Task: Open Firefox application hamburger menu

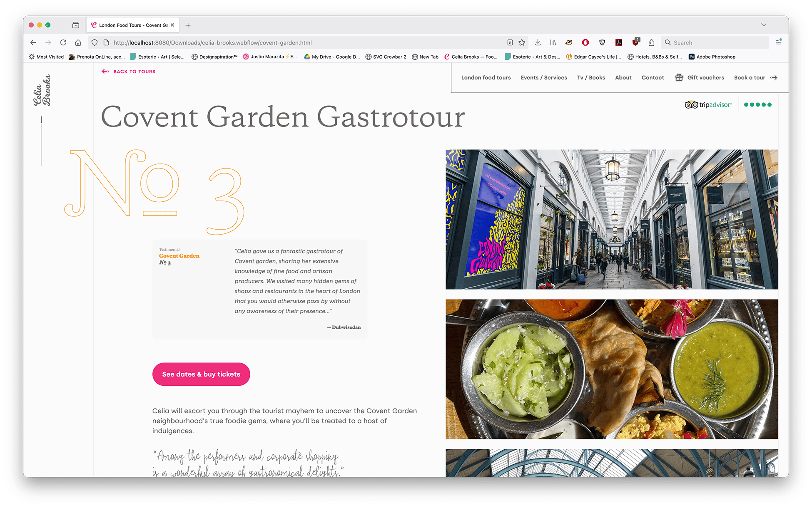Action: pos(778,42)
